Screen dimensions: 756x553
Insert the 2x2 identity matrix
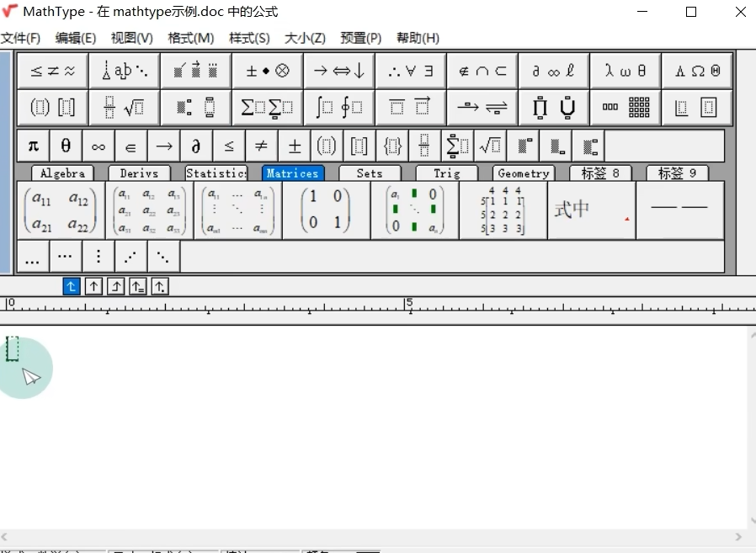point(327,210)
